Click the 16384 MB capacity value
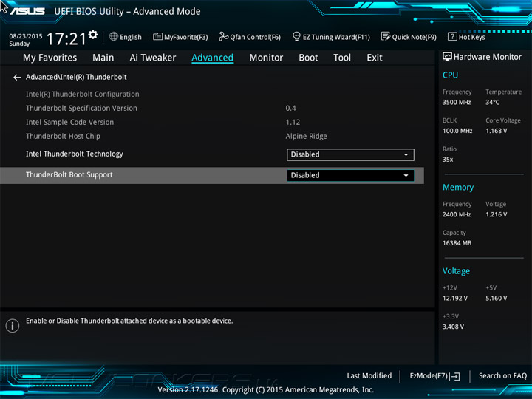Image resolution: width=532 pixels, height=399 pixels. click(x=457, y=243)
